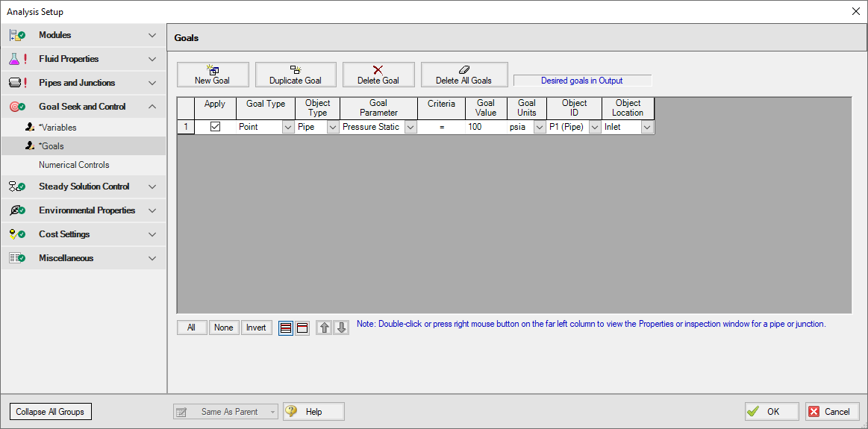
Task: Select the single-row table view icon
Action: (302, 328)
